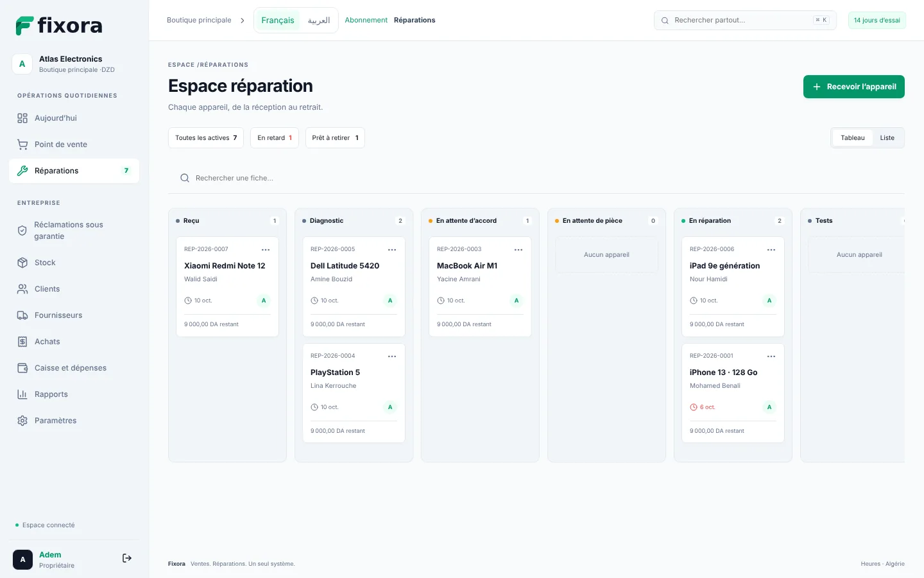
Task: Open Achats receipt icon
Action: tap(22, 342)
